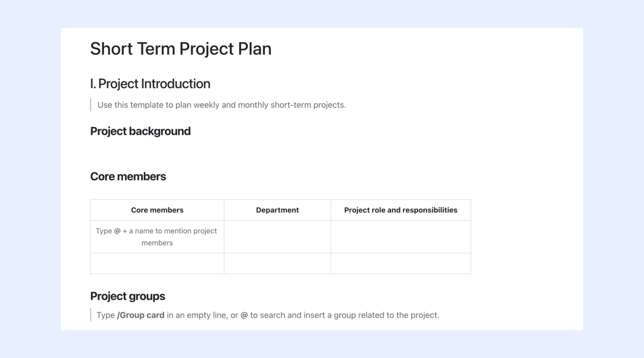Select the Core members column header cell
Image resolution: width=644 pixels, height=358 pixels.
pyautogui.click(x=157, y=210)
